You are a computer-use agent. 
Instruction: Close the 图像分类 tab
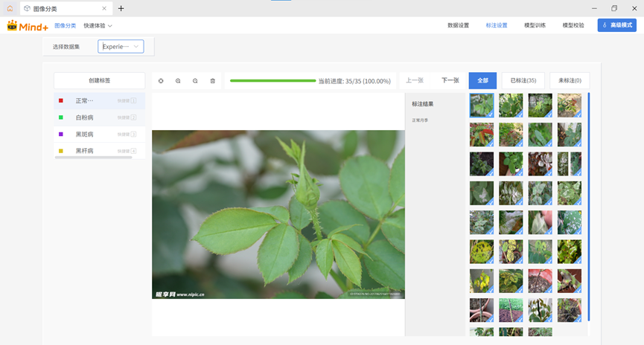click(x=103, y=9)
